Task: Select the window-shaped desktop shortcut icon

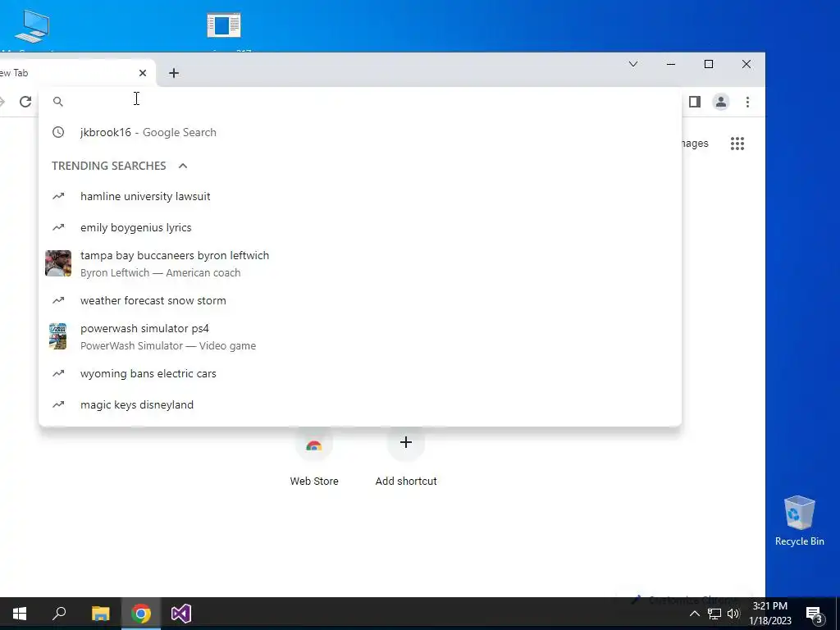Action: pyautogui.click(x=224, y=25)
